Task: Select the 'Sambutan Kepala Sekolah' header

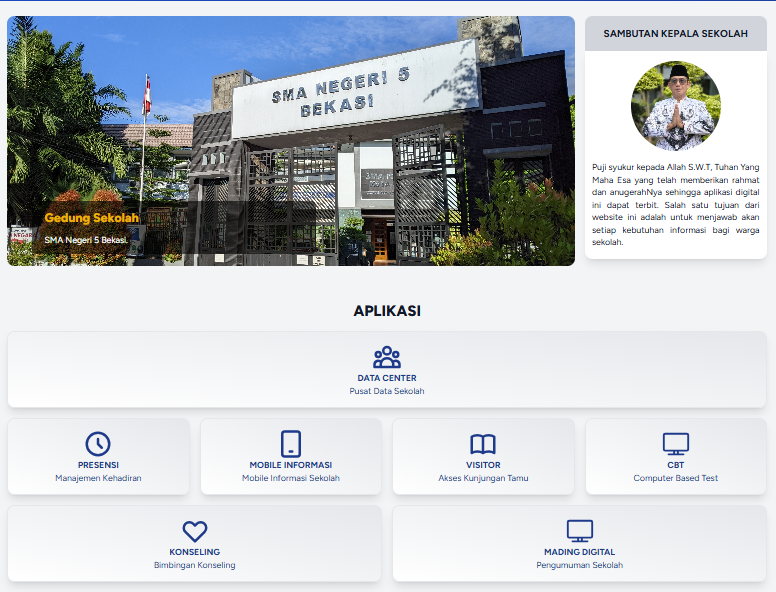Action: pyautogui.click(x=675, y=33)
